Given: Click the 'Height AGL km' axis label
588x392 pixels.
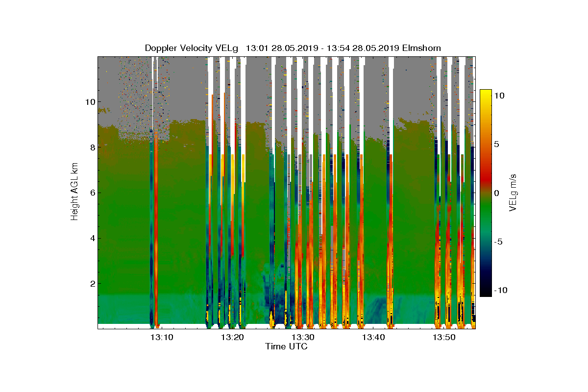Looking at the screenshot, I should point(74,193).
